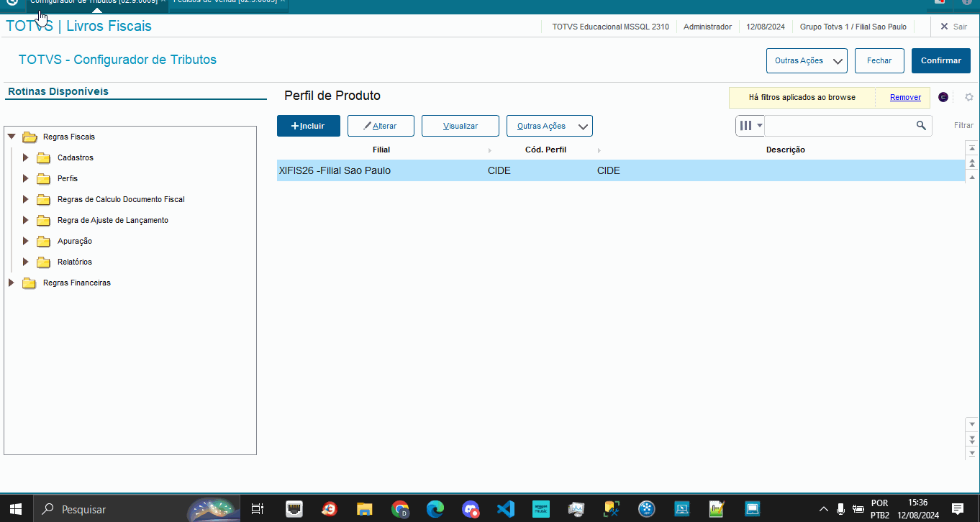Move one row up in grid scroll
The width and height of the screenshot is (980, 522).
pos(972,177)
